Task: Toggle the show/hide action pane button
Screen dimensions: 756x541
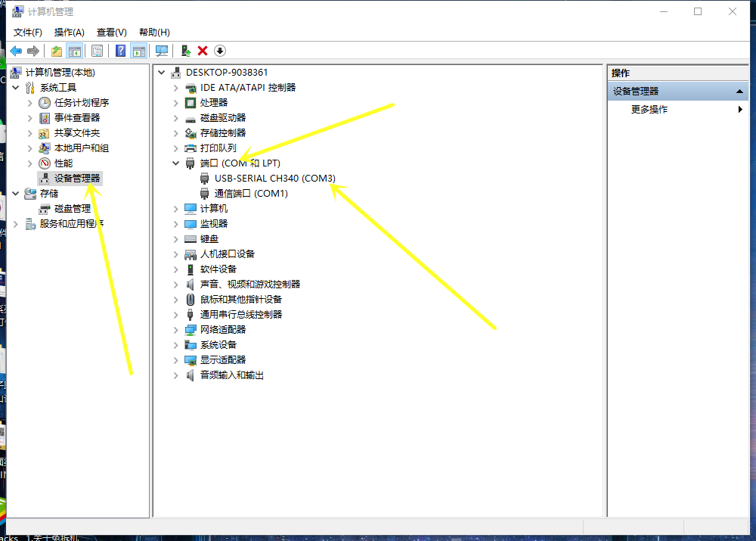Action: point(138,51)
